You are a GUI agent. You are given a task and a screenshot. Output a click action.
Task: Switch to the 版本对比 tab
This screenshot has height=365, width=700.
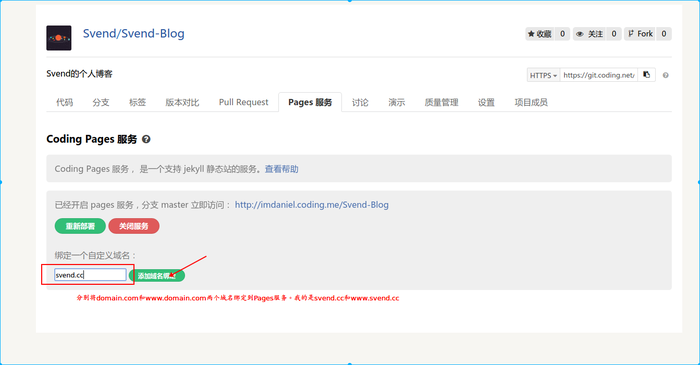(x=182, y=102)
